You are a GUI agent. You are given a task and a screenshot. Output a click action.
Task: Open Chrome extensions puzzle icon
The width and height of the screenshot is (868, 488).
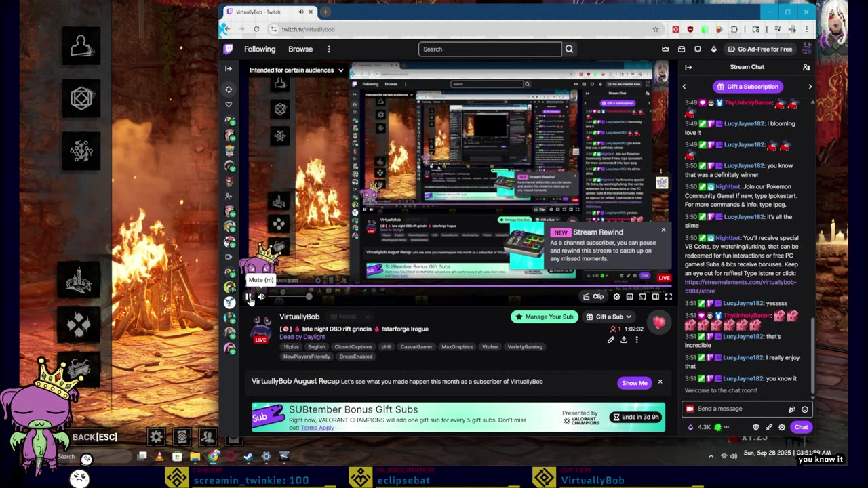(x=734, y=29)
